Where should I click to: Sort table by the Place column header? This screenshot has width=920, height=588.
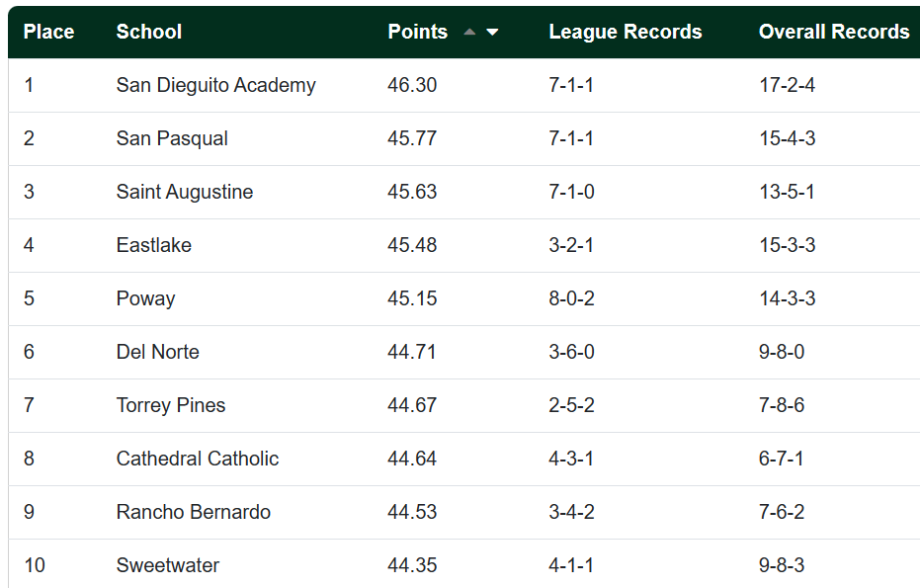point(48,32)
